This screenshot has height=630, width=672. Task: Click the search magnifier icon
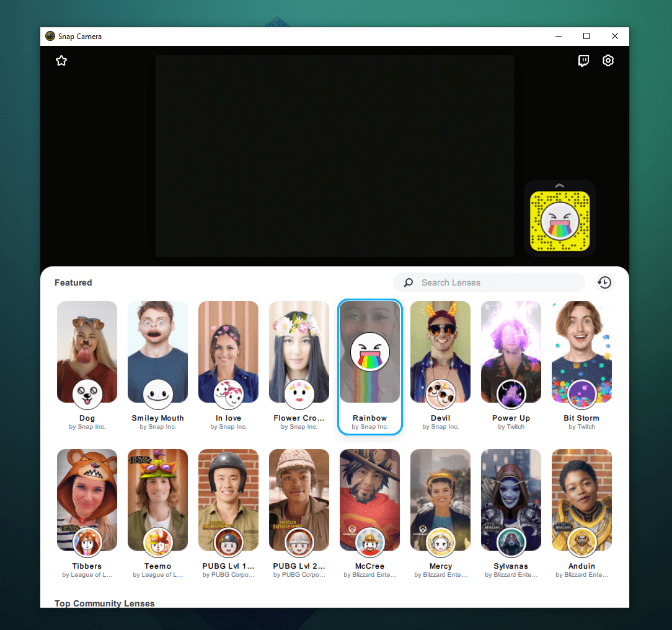tap(409, 282)
